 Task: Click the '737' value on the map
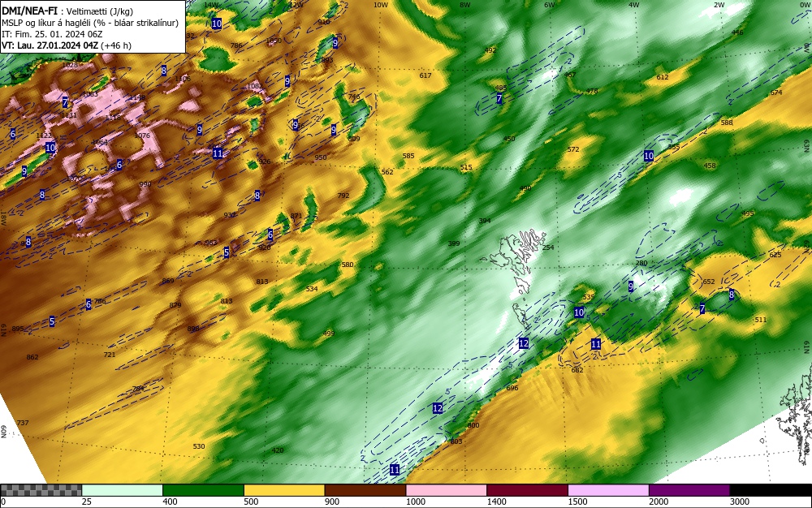pos(23,423)
